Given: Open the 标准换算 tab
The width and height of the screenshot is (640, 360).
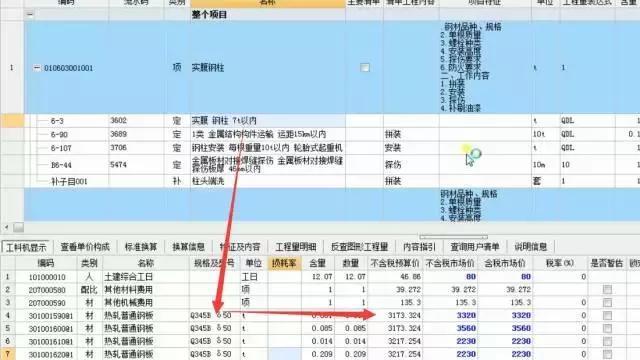Looking at the screenshot, I should (141, 247).
